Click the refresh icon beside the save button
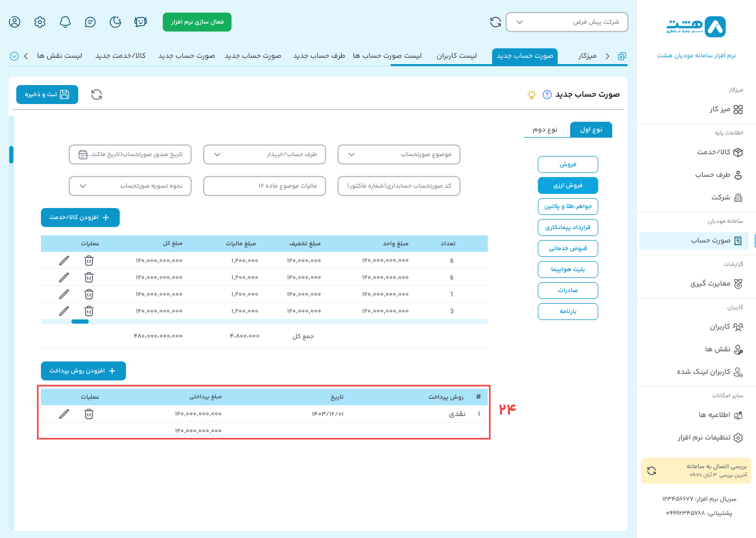This screenshot has height=538, width=756. click(x=97, y=95)
